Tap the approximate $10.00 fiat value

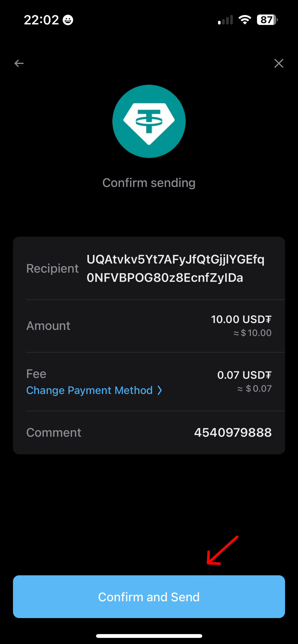point(252,333)
